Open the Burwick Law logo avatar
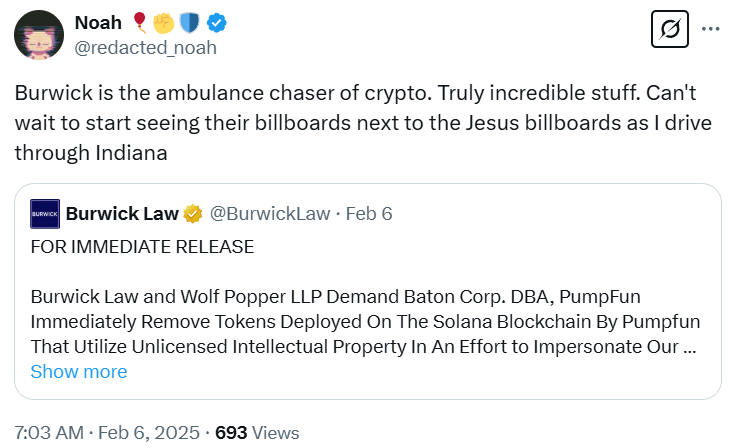This screenshot has width=737, height=448. click(45, 213)
